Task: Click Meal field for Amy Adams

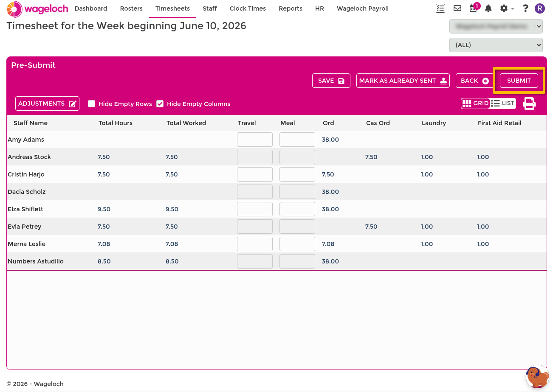Action: [x=297, y=140]
